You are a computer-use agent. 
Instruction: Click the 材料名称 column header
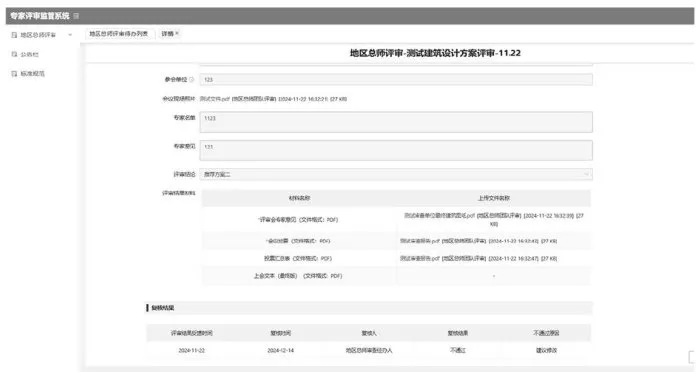pyautogui.click(x=299, y=198)
